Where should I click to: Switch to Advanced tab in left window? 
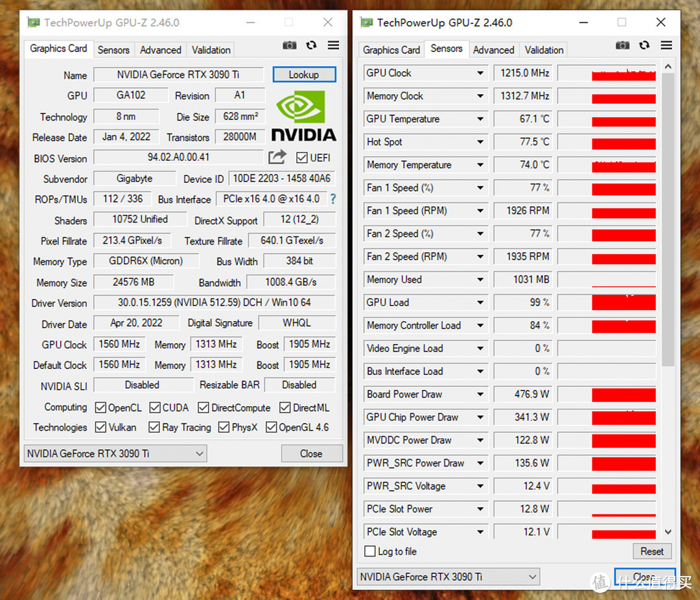click(160, 50)
